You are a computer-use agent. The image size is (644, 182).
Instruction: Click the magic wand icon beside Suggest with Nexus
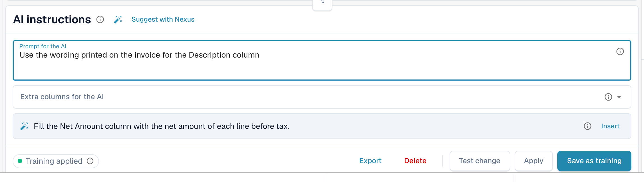[x=118, y=19]
